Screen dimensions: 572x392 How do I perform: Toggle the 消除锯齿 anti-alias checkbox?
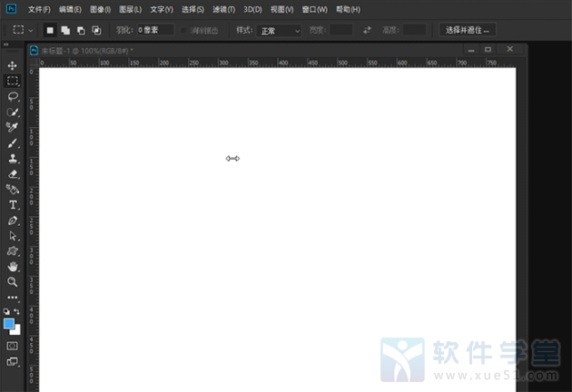[x=183, y=30]
